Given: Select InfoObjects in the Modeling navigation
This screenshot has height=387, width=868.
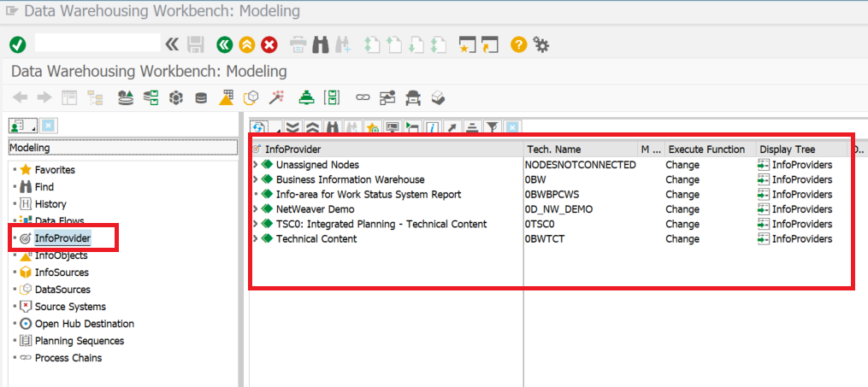Looking at the screenshot, I should (61, 255).
